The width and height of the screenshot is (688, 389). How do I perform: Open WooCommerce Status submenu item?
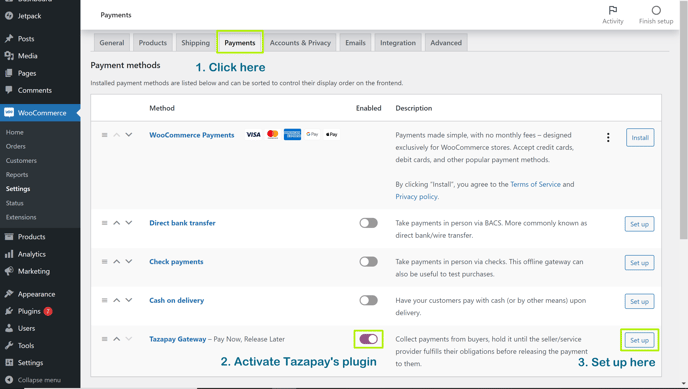(14, 203)
